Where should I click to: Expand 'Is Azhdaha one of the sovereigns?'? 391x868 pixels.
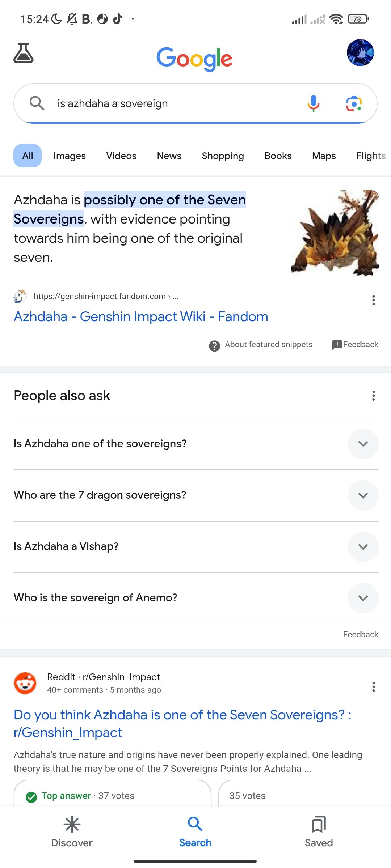tap(363, 444)
